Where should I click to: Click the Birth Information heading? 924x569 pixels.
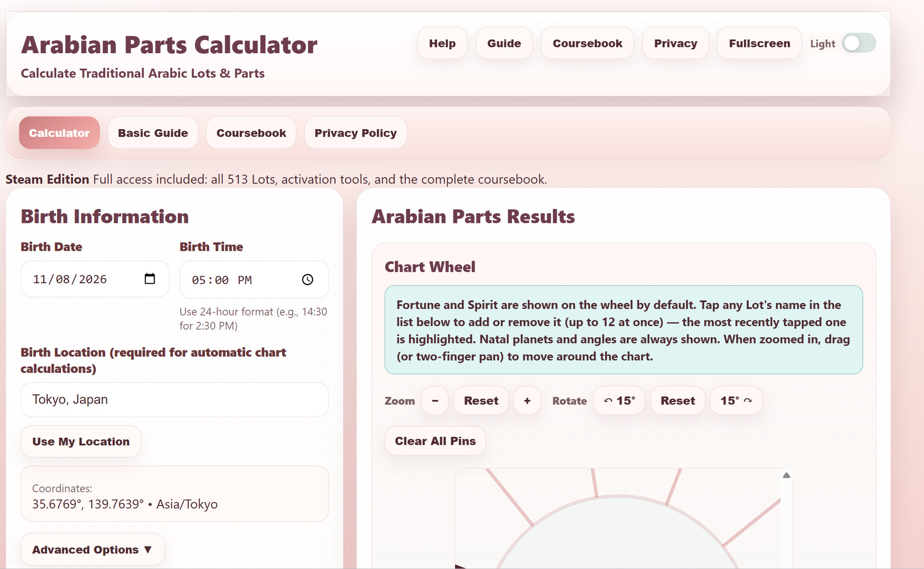point(105,217)
